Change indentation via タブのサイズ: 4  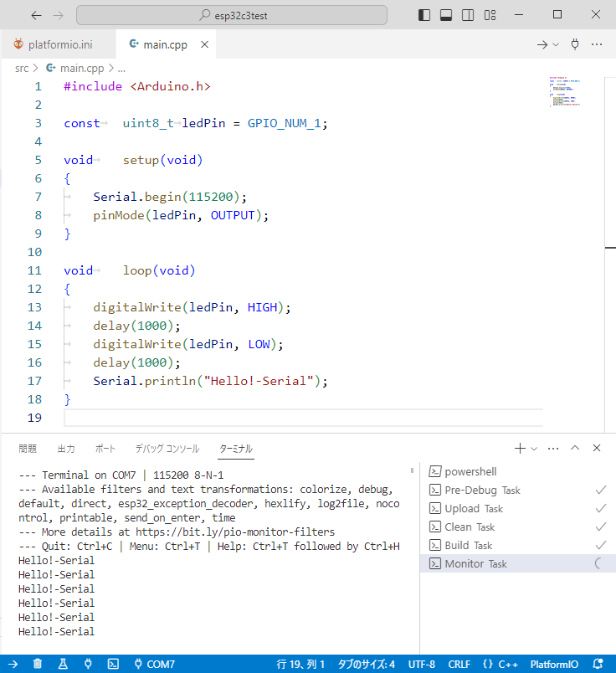(366, 665)
